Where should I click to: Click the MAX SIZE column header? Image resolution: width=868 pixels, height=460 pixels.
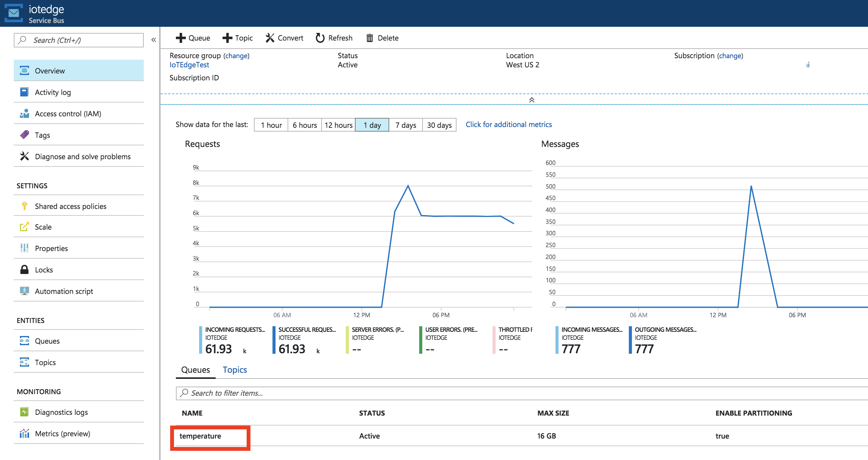click(x=553, y=413)
